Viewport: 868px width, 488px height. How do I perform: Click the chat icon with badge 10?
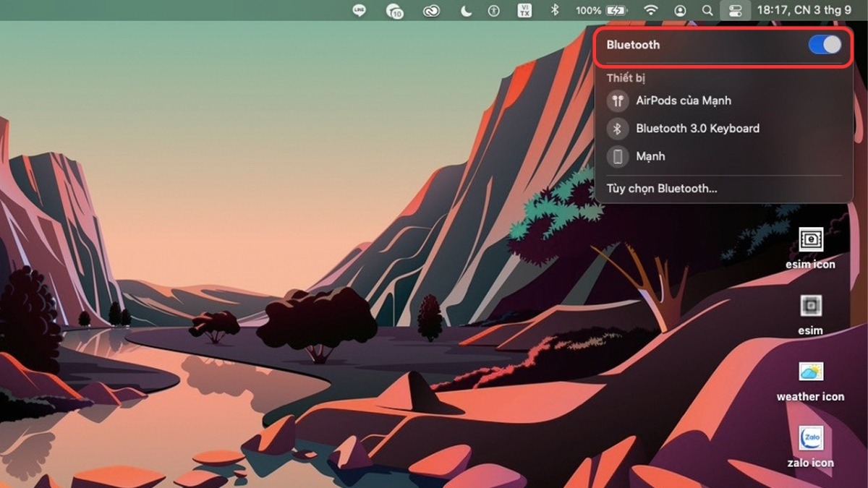395,11
